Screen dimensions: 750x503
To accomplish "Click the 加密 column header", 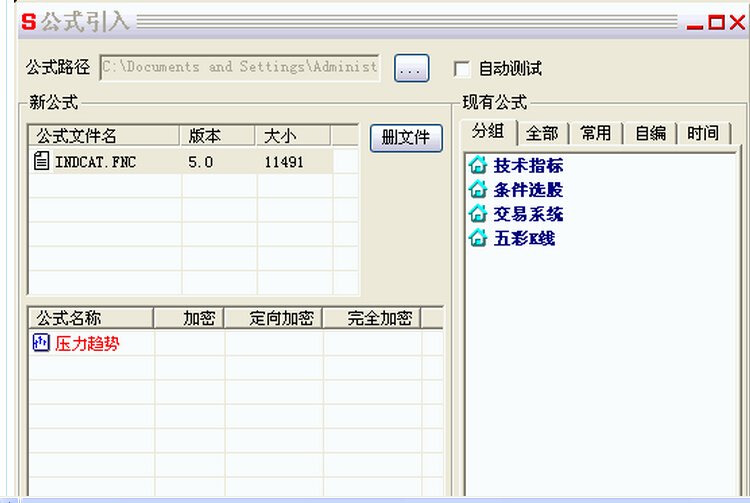I will click(x=189, y=318).
